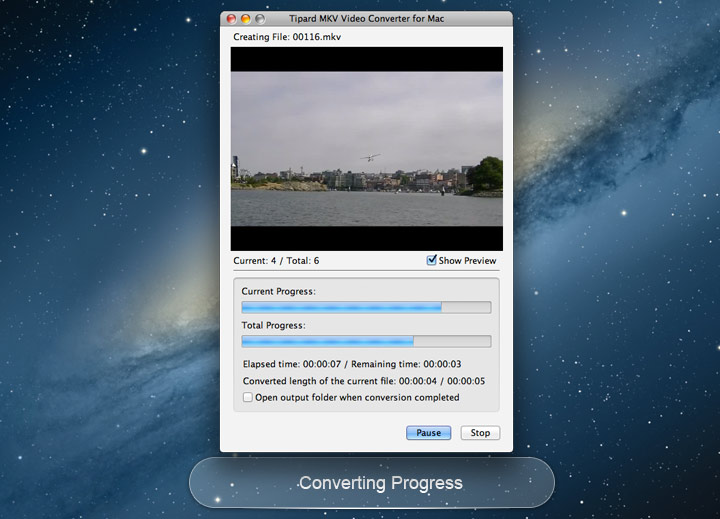Click the video preview of the harbor
Image resolution: width=720 pixels, height=519 pixels.
pyautogui.click(x=366, y=149)
